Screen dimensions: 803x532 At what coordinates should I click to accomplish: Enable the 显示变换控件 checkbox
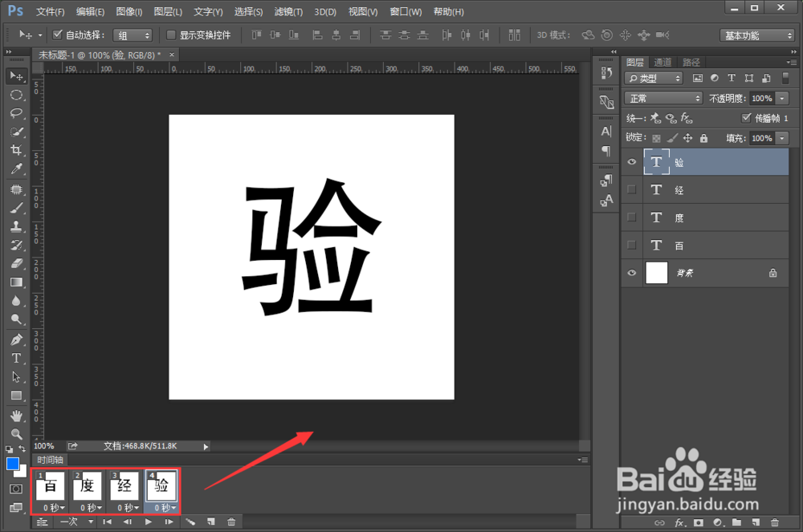tap(170, 35)
